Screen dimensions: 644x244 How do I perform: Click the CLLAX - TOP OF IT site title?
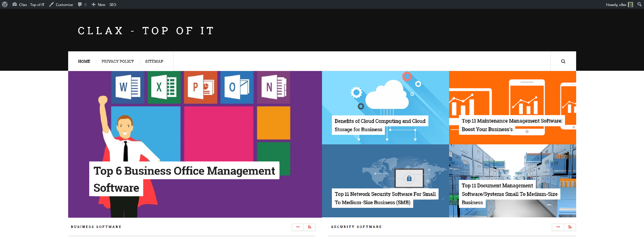click(146, 31)
